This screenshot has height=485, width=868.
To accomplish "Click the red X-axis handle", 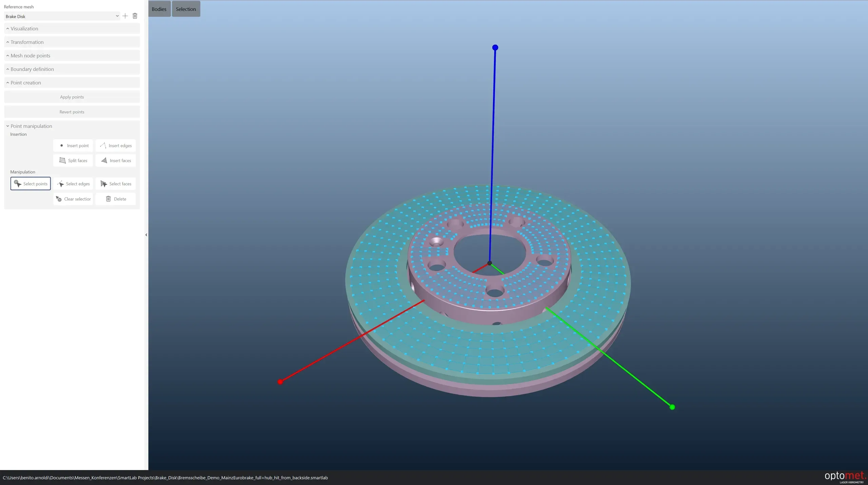I will 280,382.
